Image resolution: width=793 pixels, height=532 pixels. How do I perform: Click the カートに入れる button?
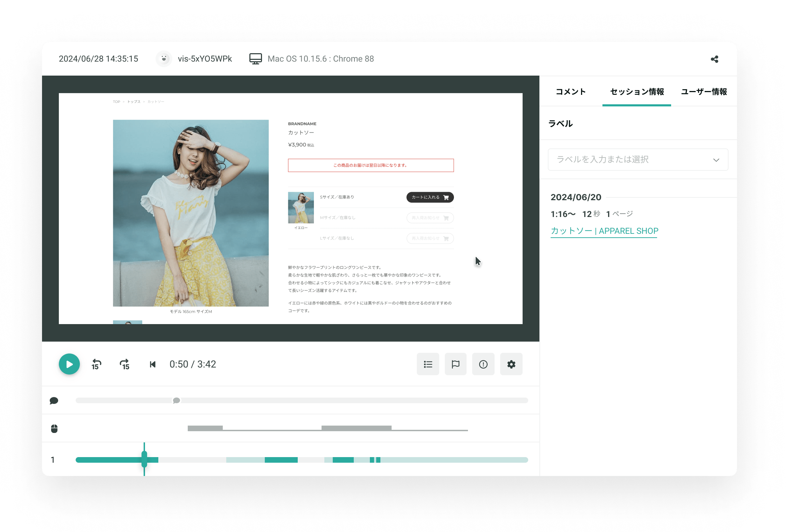click(x=430, y=197)
